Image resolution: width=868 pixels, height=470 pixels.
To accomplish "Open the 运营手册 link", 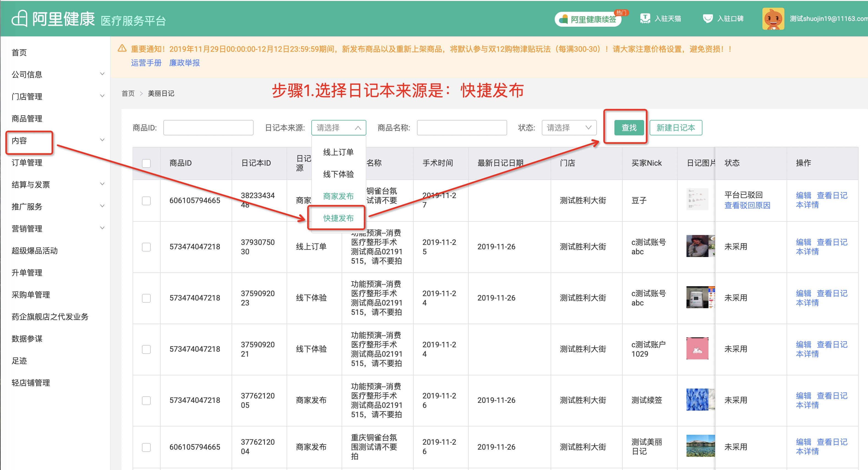I will (146, 63).
